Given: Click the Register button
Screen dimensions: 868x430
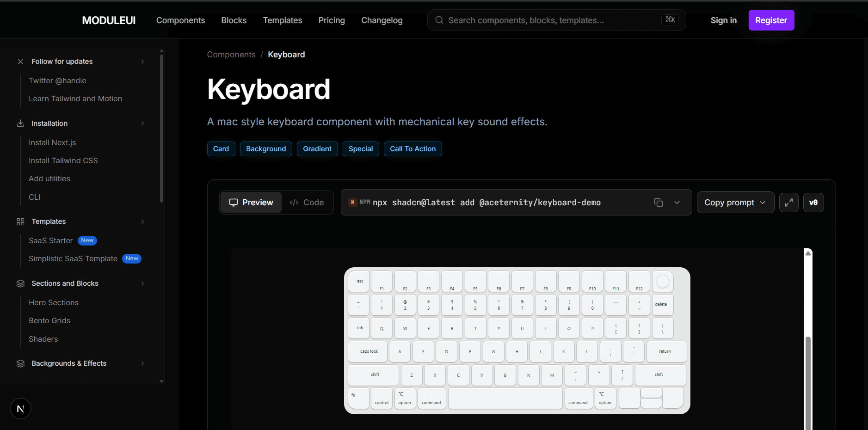Looking at the screenshot, I should pyautogui.click(x=771, y=20).
